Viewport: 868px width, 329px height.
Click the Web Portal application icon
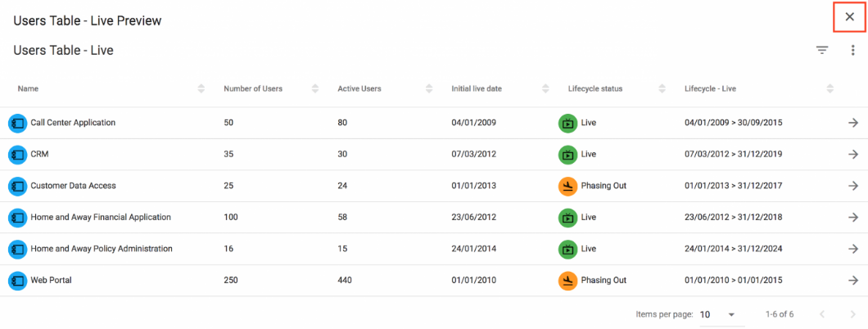pos(17,281)
